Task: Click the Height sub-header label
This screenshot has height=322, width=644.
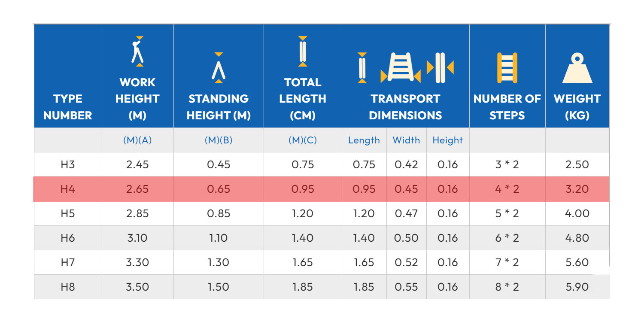Action: tap(447, 140)
